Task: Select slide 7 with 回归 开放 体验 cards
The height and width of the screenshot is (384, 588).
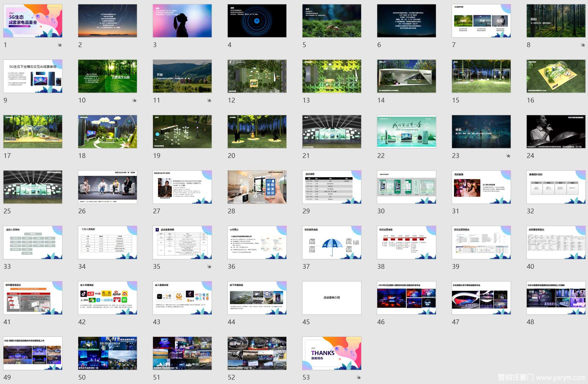Action: coord(481,21)
